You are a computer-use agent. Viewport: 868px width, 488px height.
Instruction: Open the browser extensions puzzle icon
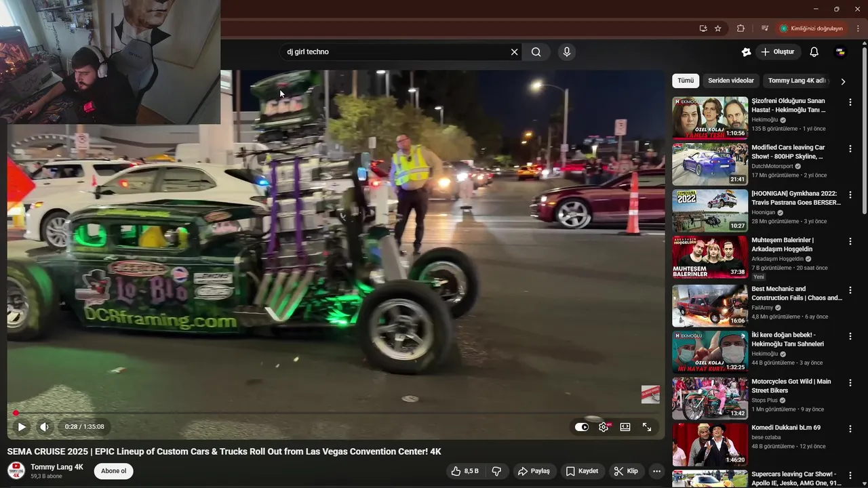[x=741, y=28]
